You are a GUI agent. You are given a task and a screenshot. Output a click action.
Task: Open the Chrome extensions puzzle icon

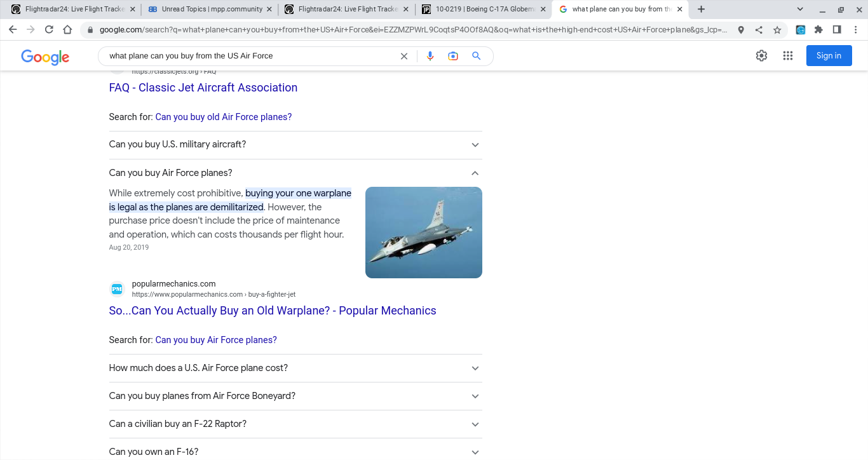(x=818, y=30)
